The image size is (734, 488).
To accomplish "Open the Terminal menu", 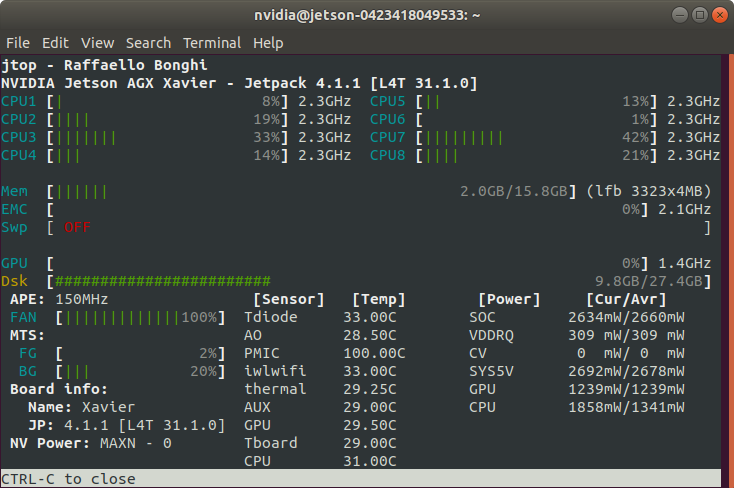I will tap(212, 43).
